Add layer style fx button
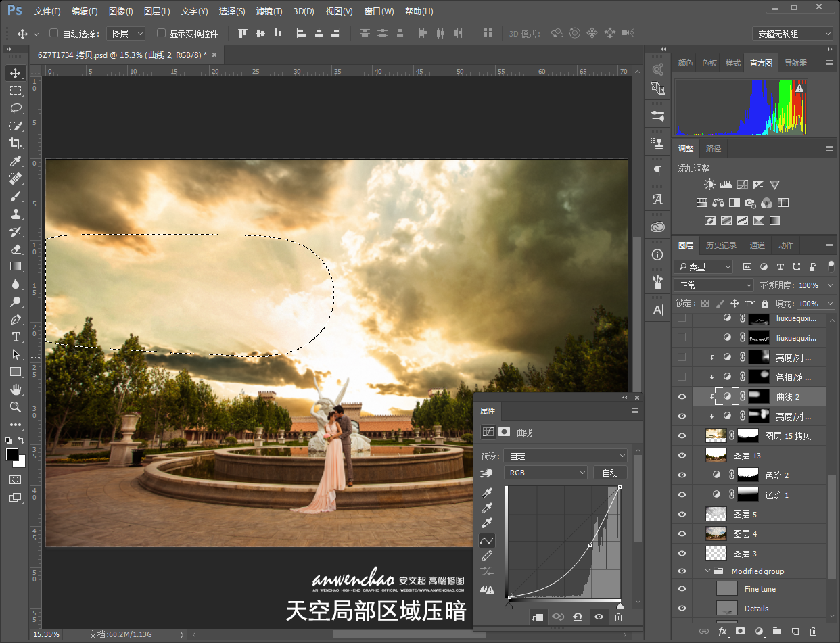The height and width of the screenshot is (643, 840). 722,631
